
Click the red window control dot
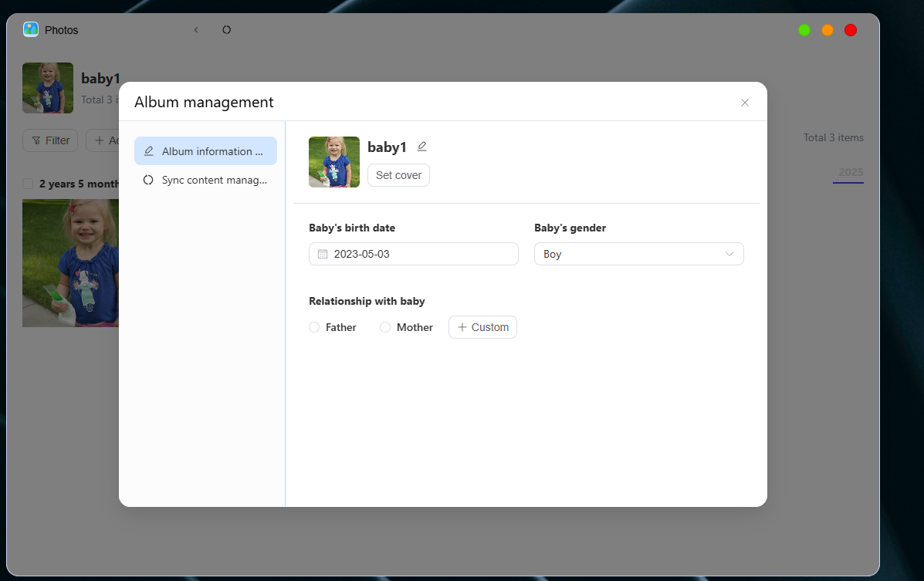(851, 30)
